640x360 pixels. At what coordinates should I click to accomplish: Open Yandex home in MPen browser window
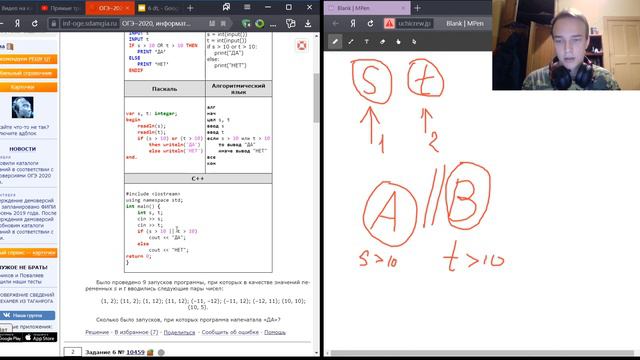pos(353,24)
